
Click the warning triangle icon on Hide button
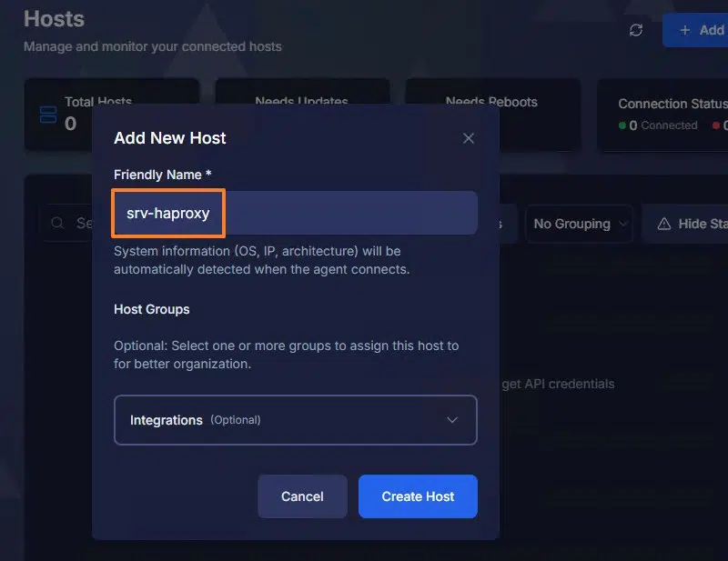coord(664,224)
